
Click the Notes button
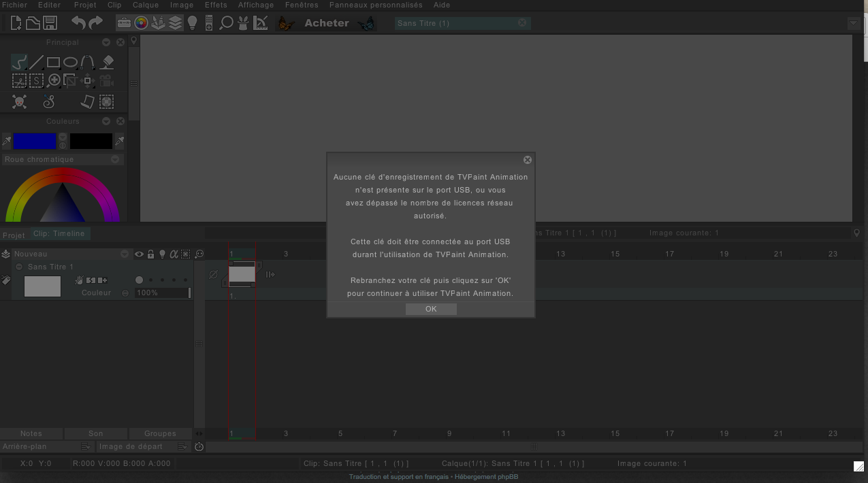tap(31, 433)
